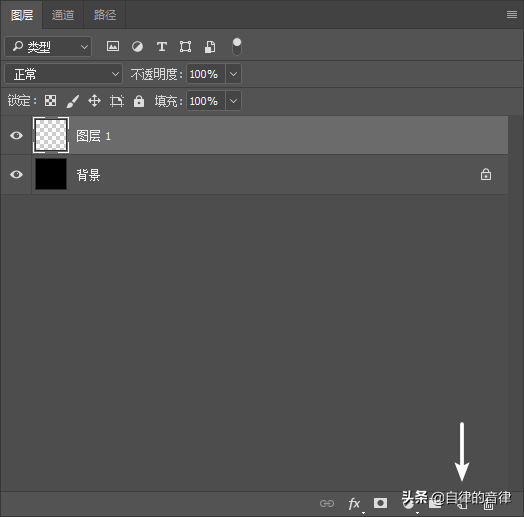Open the layers panel flyout menu
The width and height of the screenshot is (524, 517).
click(512, 15)
